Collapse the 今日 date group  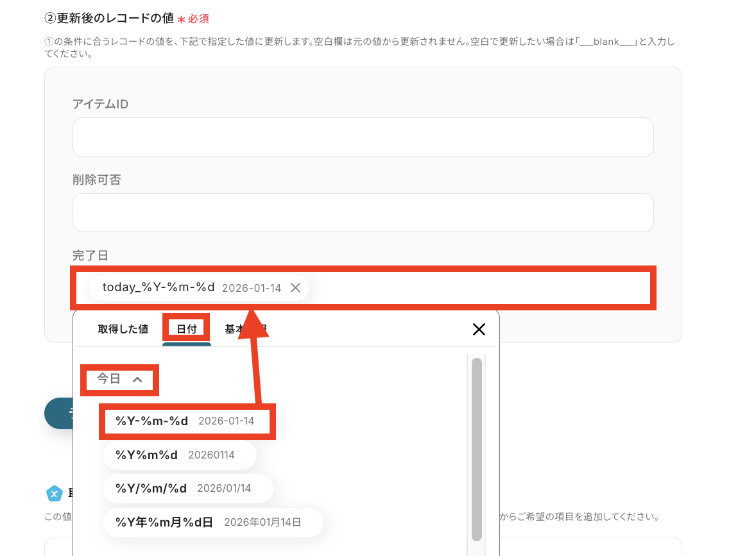(x=119, y=379)
